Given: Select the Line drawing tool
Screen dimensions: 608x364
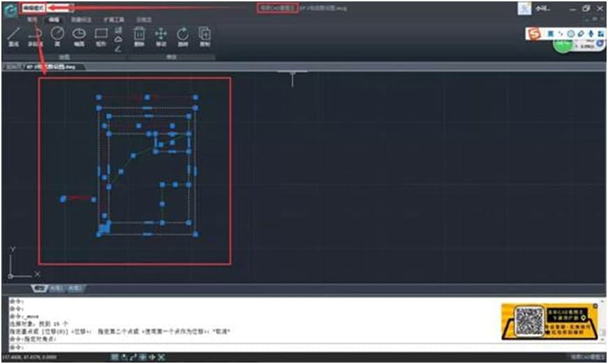Looking at the screenshot, I should coord(13,37).
